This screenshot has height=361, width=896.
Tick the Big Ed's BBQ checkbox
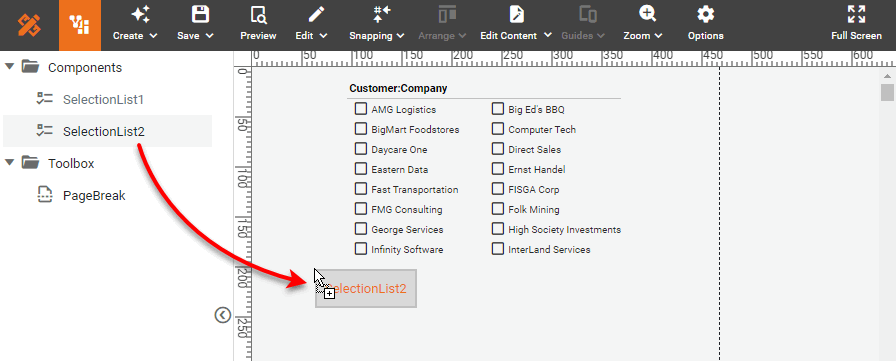click(498, 109)
